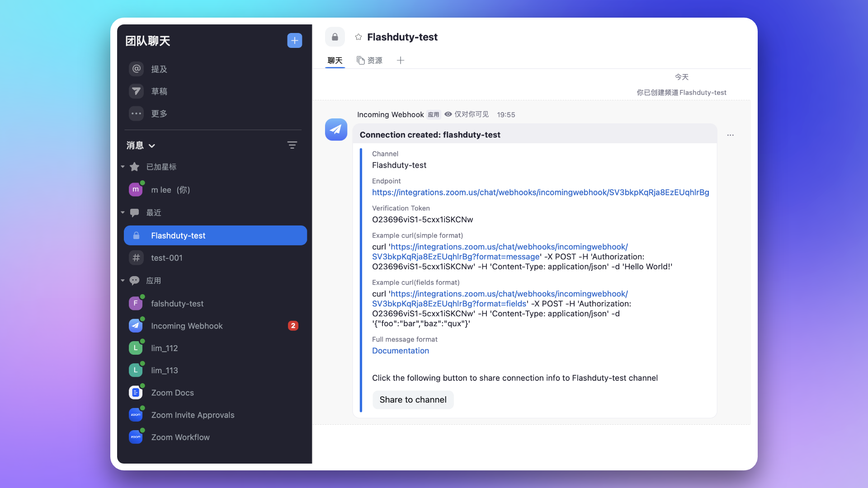Click the recent section chat bubble icon
The width and height of the screenshot is (868, 488).
[x=134, y=212]
